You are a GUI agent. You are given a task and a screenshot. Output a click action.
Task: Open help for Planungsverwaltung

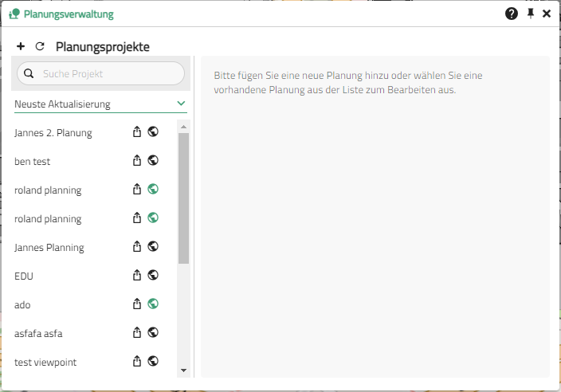(x=512, y=14)
